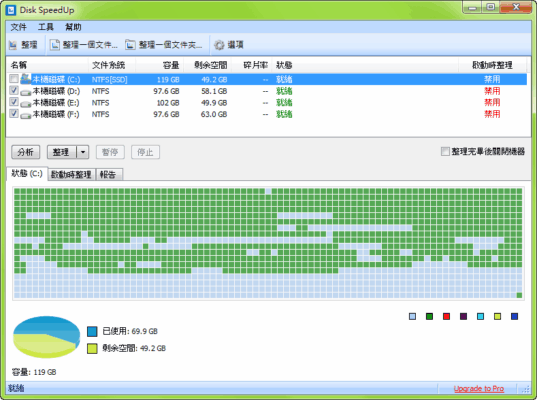Screen dimensions: 537x400
Task: Open the Upgrade to Pro link
Action: click(x=479, y=389)
